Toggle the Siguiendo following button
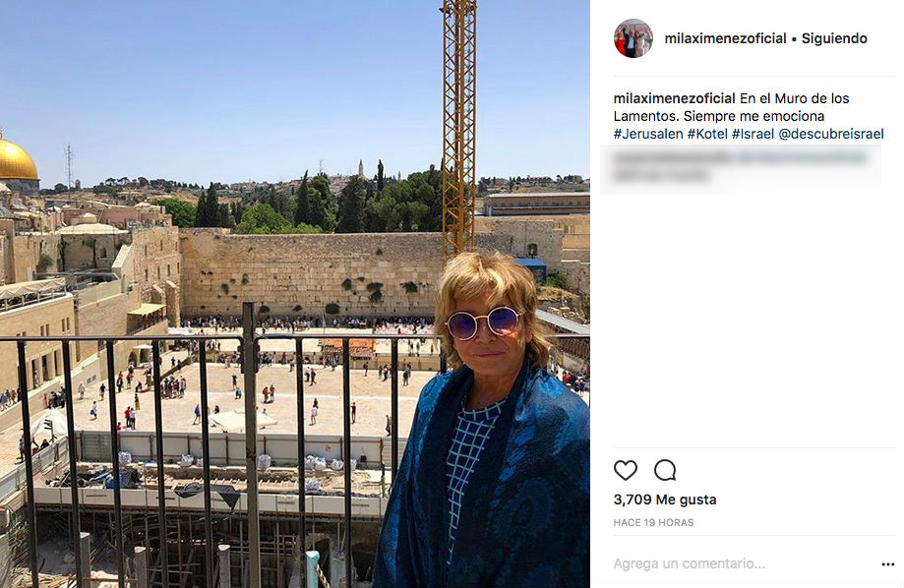Viewport: 904px width, 588px height. [x=834, y=38]
